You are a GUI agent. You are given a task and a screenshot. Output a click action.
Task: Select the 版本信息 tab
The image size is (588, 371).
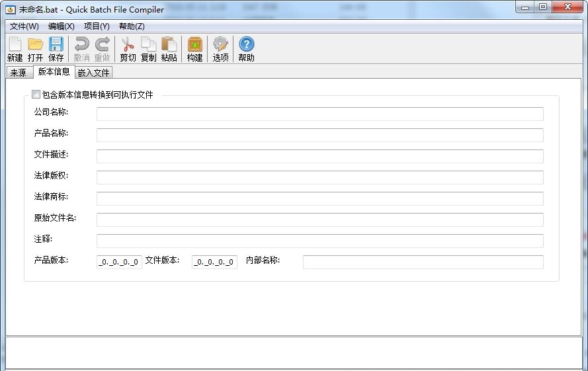pyautogui.click(x=54, y=71)
